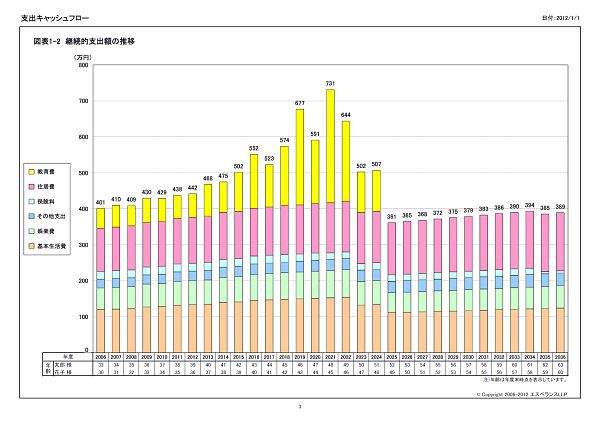Viewport: 600px width, 424px height.
Task: Click the bar total label 731
Action: (330, 83)
